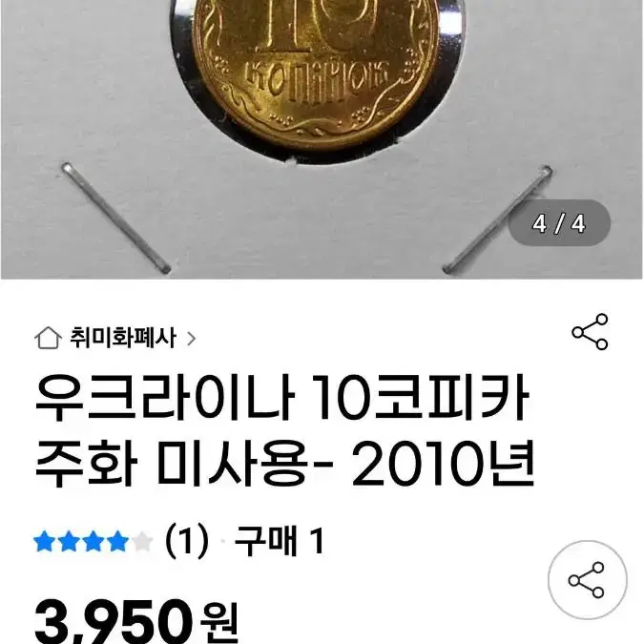Tap the left staple in the coin photo
This screenshot has width=644, height=644.
(x=115, y=218)
